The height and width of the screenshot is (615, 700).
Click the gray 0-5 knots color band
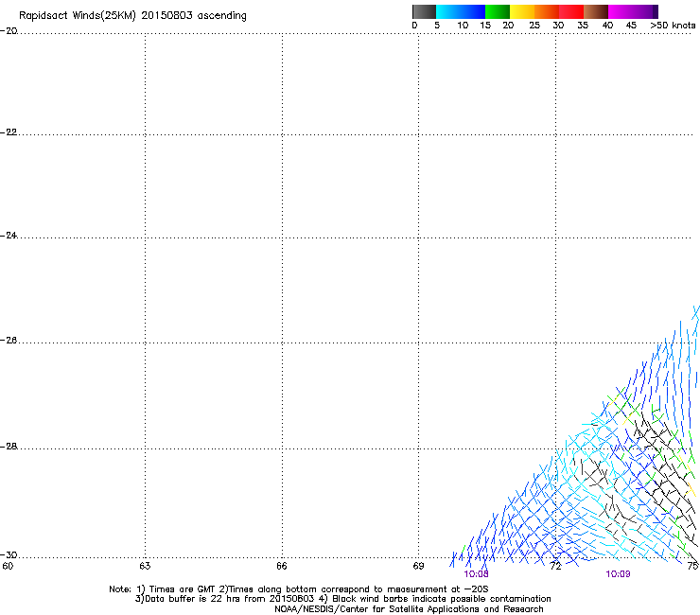point(424,11)
